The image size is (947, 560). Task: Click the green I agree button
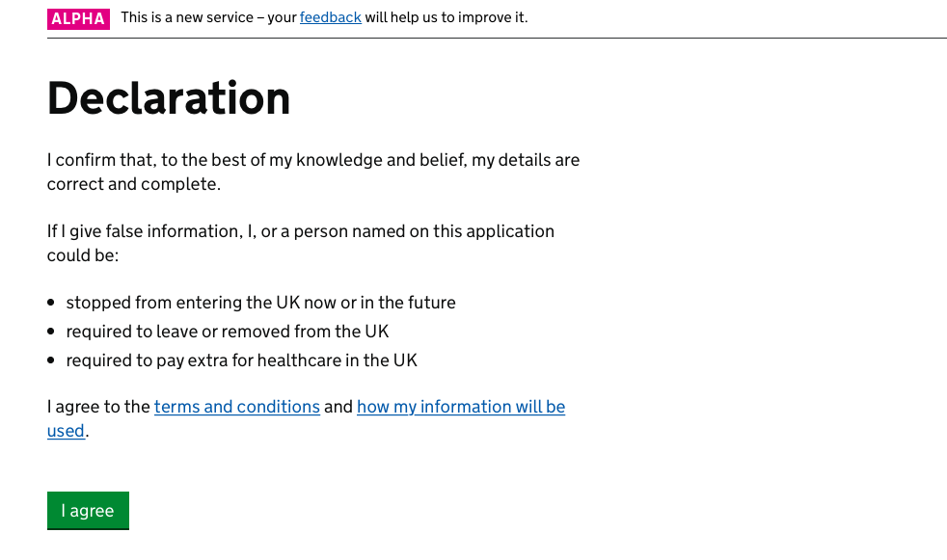(x=88, y=511)
